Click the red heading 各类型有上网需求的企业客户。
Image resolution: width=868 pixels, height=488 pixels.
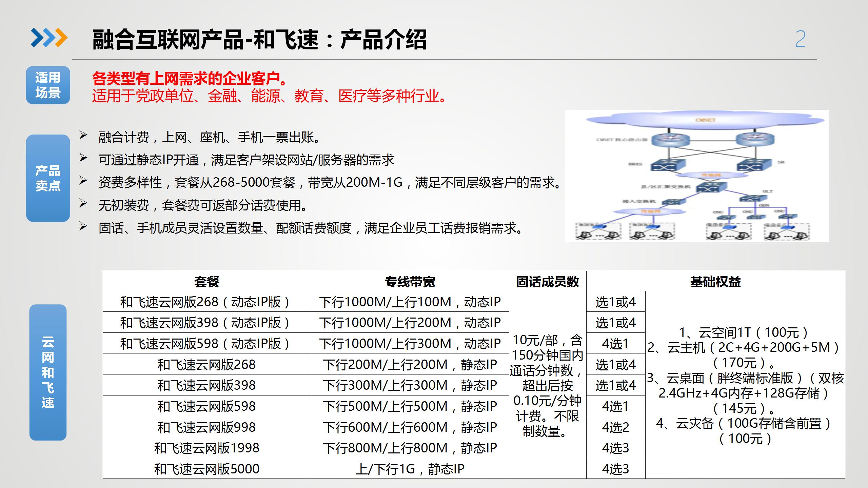(190, 78)
